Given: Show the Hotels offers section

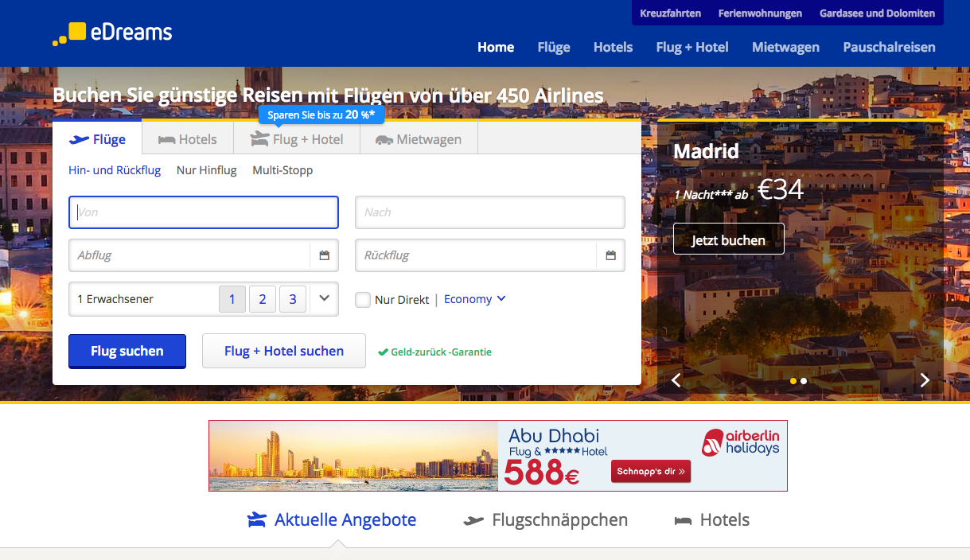Looking at the screenshot, I should coord(712,520).
